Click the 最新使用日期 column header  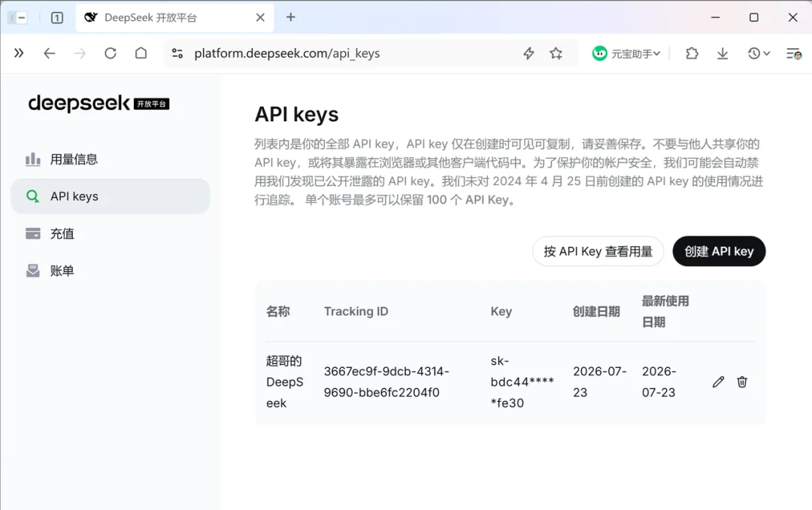(665, 311)
